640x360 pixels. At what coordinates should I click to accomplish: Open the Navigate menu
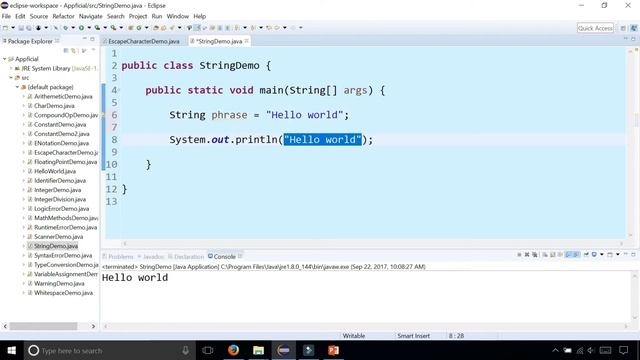click(91, 16)
